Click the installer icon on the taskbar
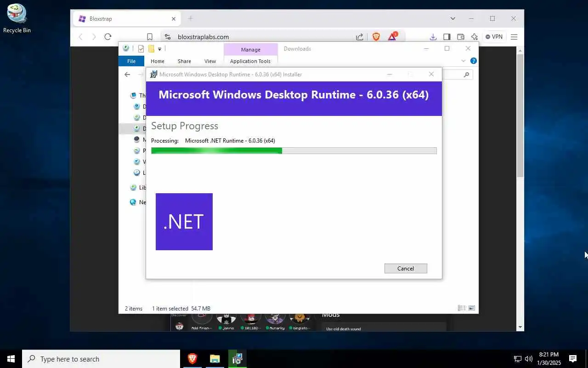588x368 pixels. 237,359
